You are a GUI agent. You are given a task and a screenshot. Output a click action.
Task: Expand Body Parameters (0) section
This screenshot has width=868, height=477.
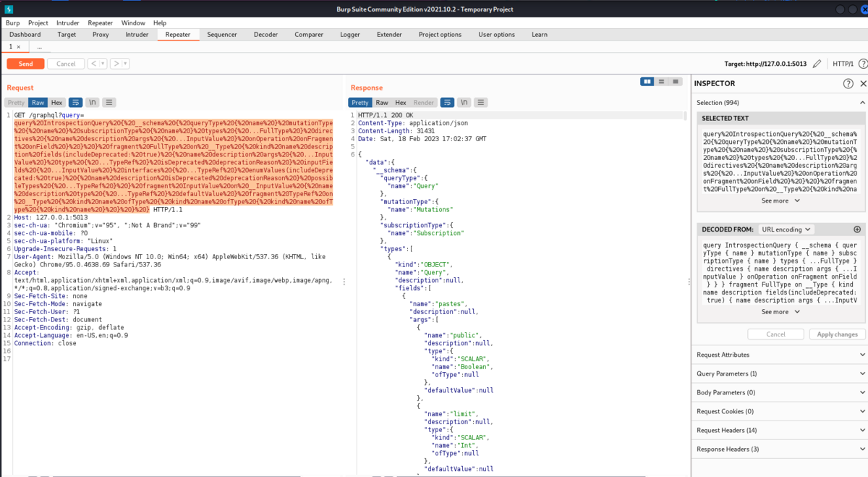[780, 392]
